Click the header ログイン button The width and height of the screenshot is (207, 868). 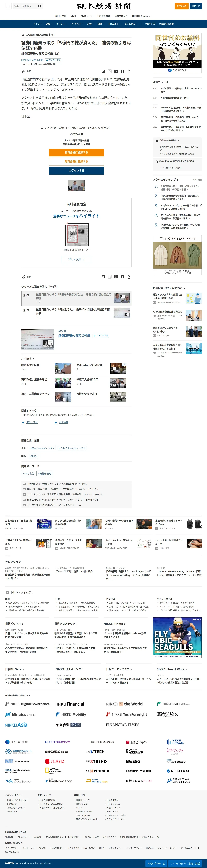click(x=196, y=6)
